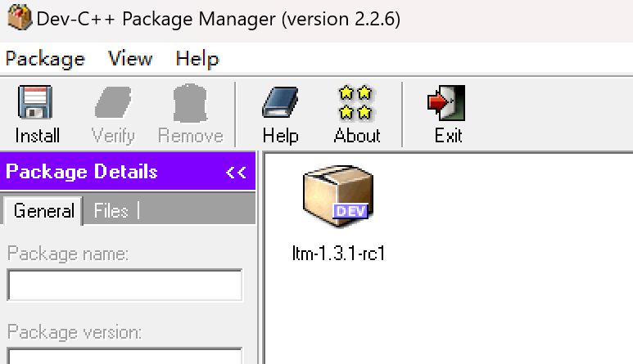633x364 pixels.
Task: Open Help via the blue book icon
Action: point(280,102)
